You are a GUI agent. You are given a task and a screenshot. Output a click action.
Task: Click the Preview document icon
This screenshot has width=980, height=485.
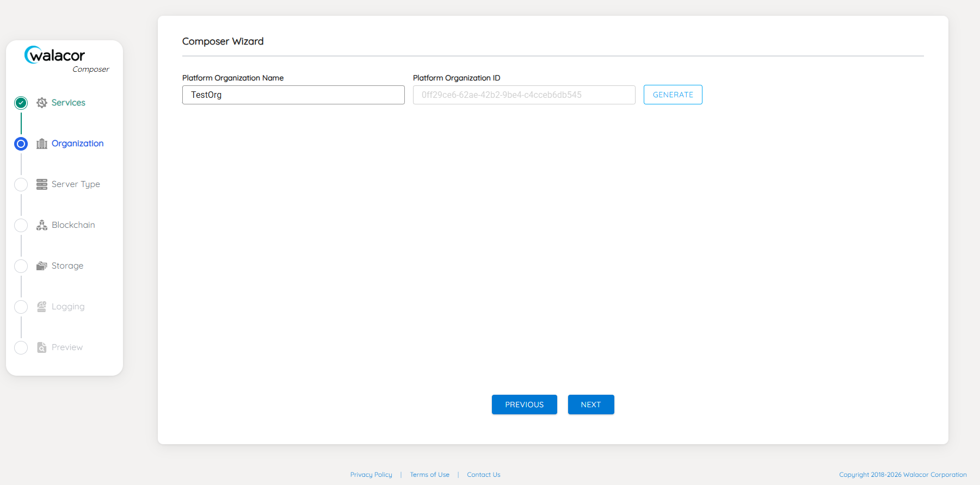(42, 347)
